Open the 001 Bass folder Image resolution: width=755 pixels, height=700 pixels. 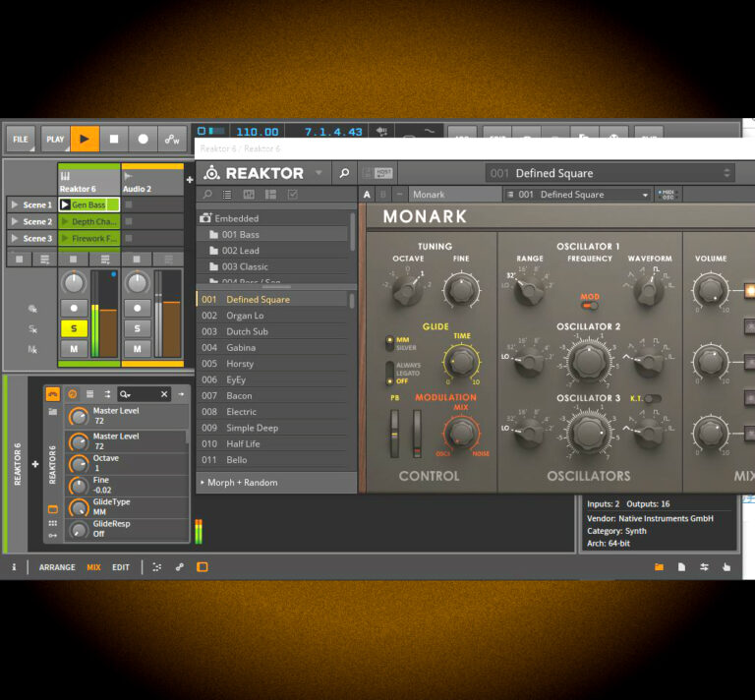273,234
